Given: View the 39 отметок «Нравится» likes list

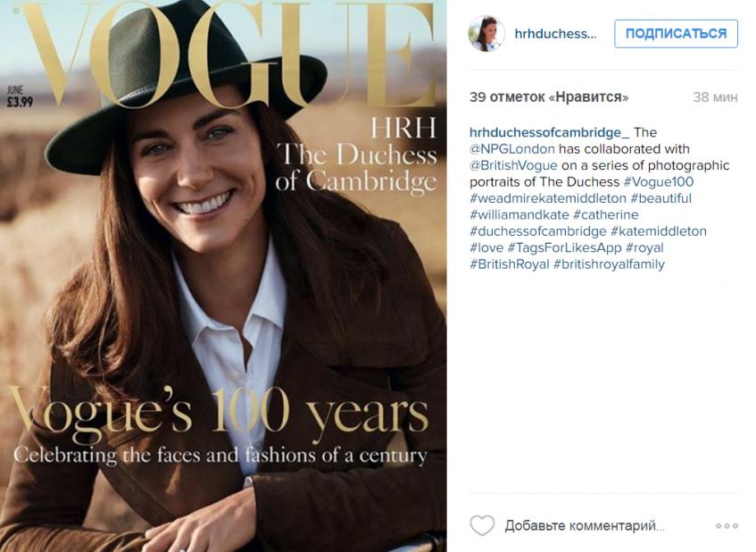Looking at the screenshot, I should [549, 97].
